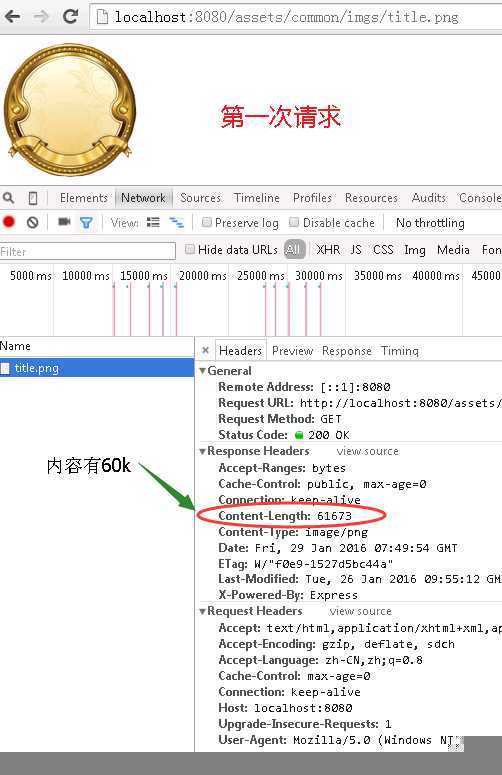Click view source beside Response Headers
The width and height of the screenshot is (502, 775).
coord(368,451)
